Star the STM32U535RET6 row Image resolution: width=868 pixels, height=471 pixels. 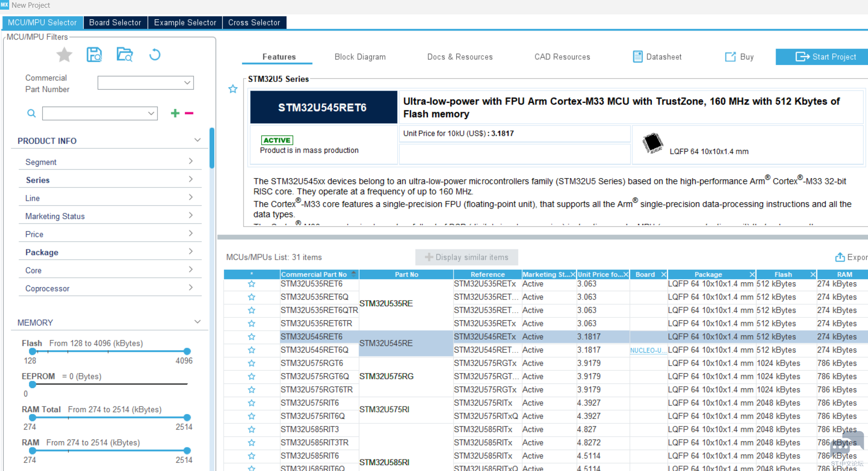[x=251, y=284]
